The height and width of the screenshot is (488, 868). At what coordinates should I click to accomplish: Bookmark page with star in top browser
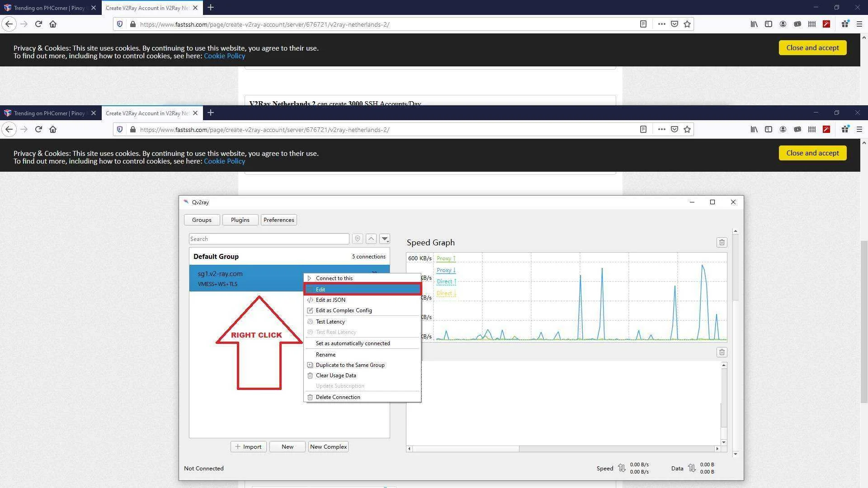687,24
